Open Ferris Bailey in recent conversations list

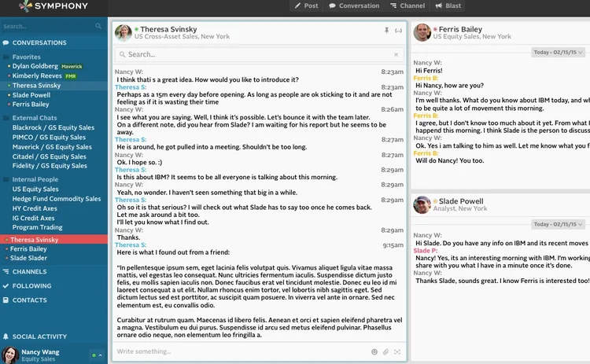(28, 249)
